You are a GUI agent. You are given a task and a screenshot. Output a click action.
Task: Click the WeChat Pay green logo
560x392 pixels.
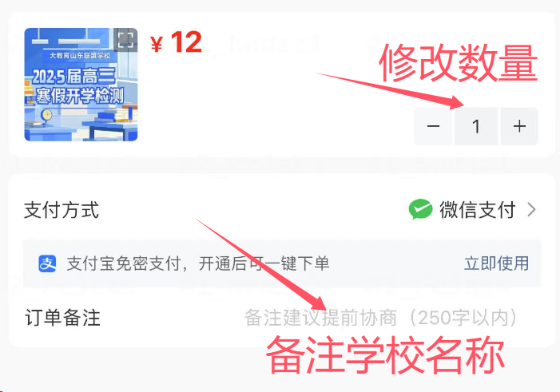pos(420,209)
